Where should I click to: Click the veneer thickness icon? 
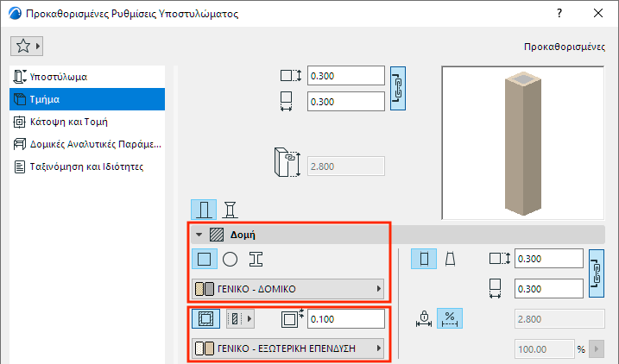pos(293,318)
